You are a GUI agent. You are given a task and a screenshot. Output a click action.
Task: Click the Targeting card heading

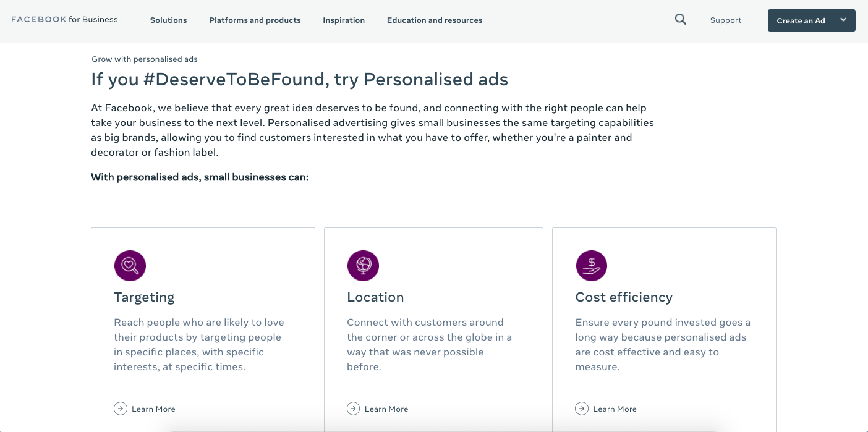(x=144, y=297)
